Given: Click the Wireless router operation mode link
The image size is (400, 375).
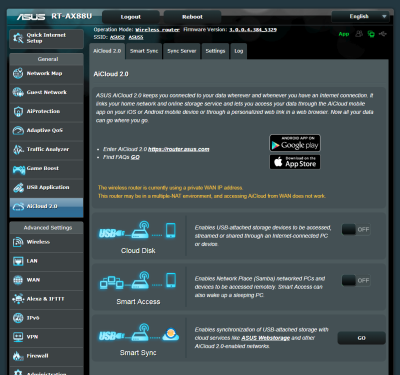Looking at the screenshot, I should (158, 30).
